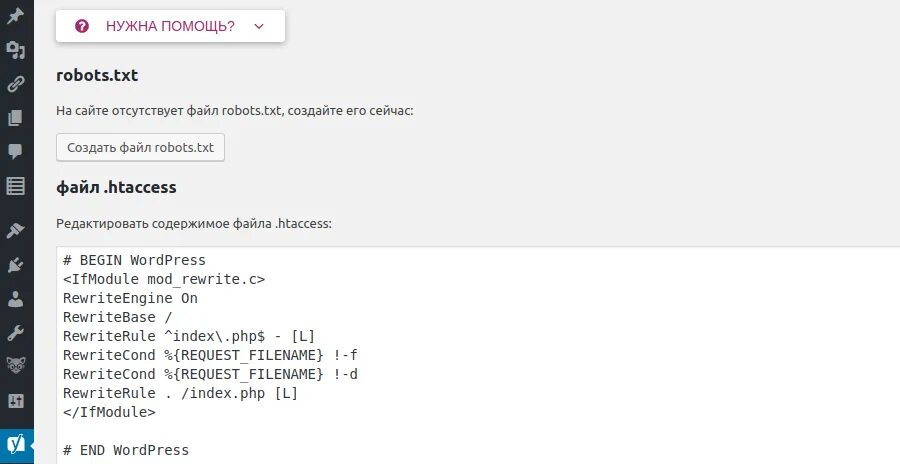Click the animal face icon in sidebar
The height and width of the screenshot is (464, 900).
(x=15, y=366)
